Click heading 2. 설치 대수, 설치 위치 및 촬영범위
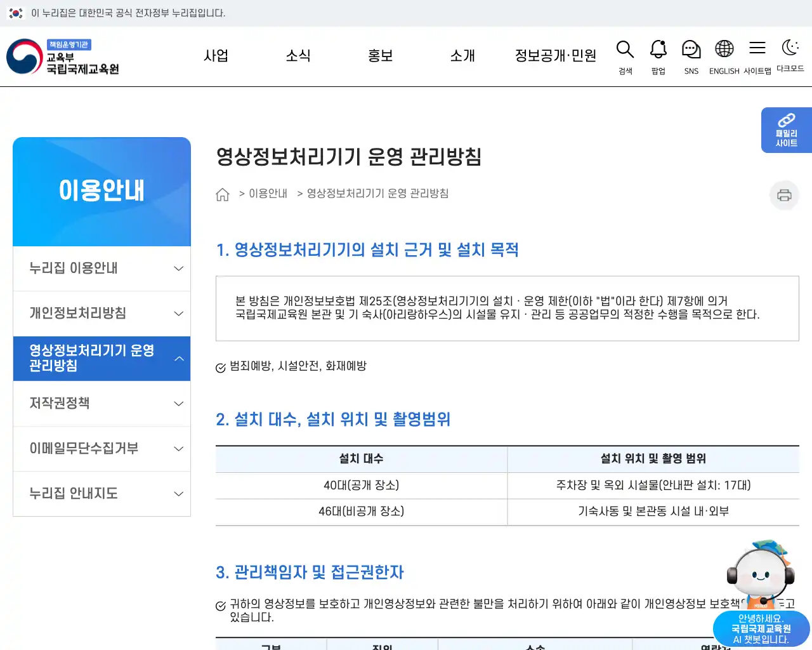 click(333, 420)
